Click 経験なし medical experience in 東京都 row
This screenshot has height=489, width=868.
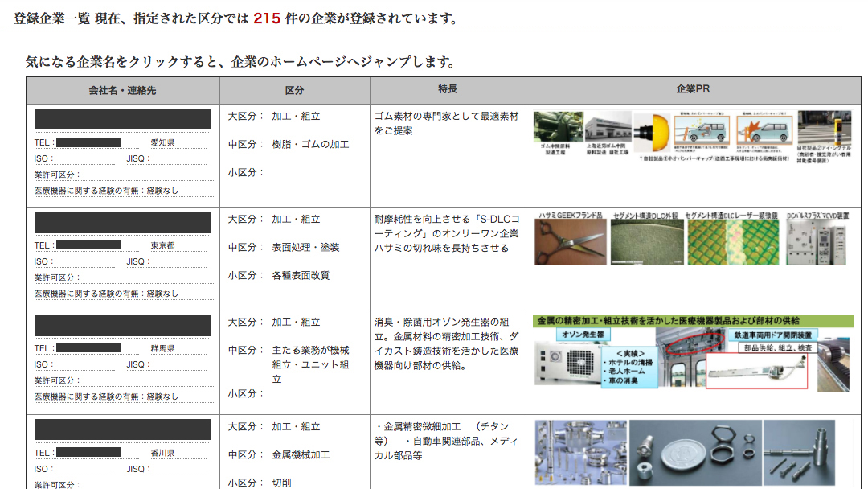tap(162, 294)
